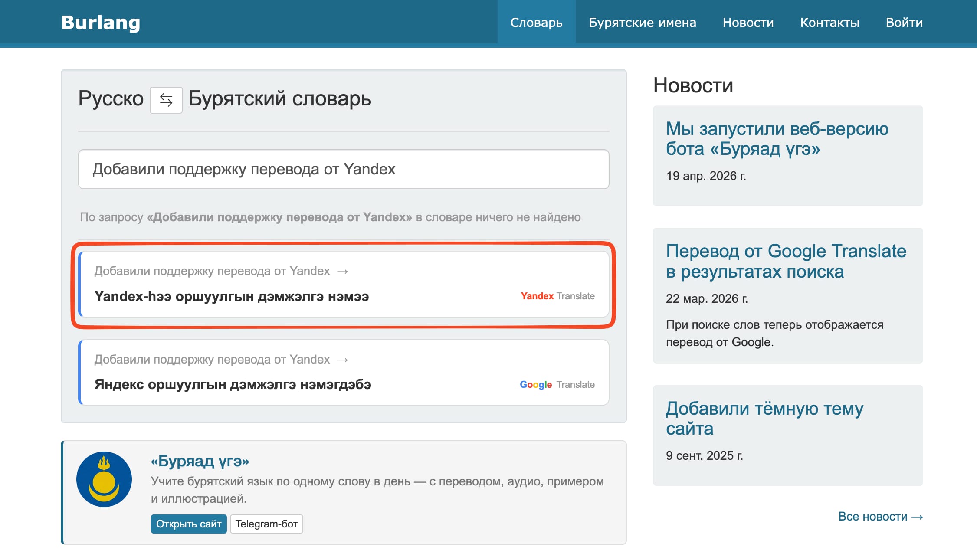
Task: Select the Yandex translation result text
Action: [x=232, y=296]
